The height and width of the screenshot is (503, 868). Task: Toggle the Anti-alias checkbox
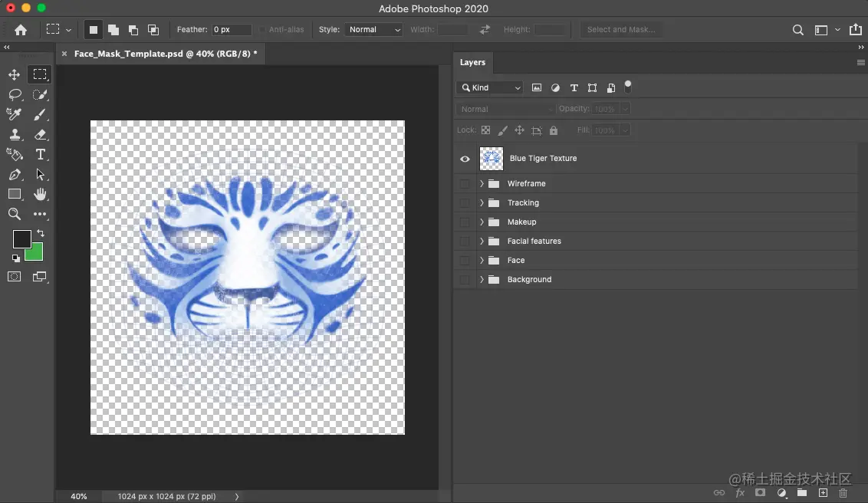262,30
